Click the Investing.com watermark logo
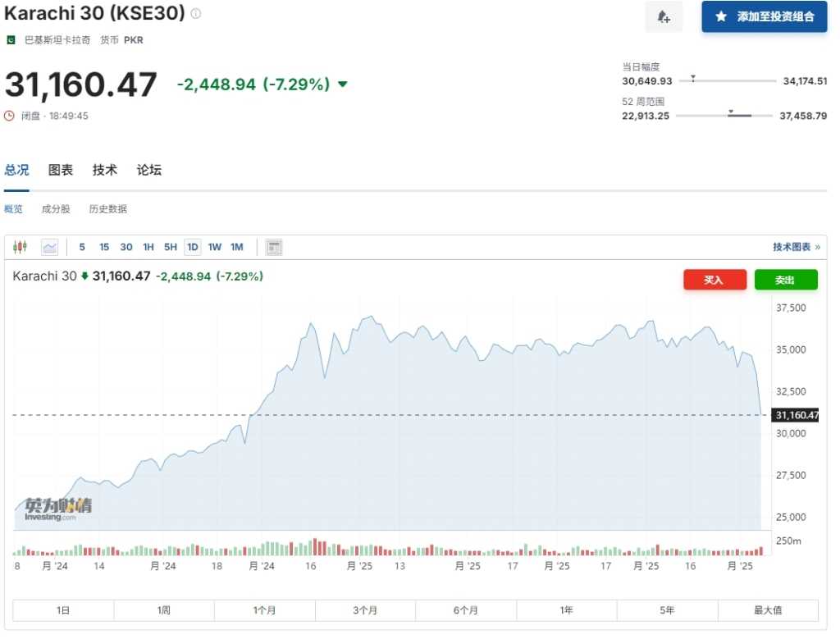The height and width of the screenshot is (639, 840). [52, 509]
